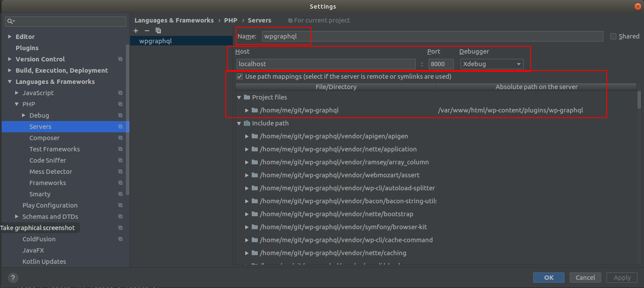
Task: Open the help question mark button
Action: pos(13,278)
